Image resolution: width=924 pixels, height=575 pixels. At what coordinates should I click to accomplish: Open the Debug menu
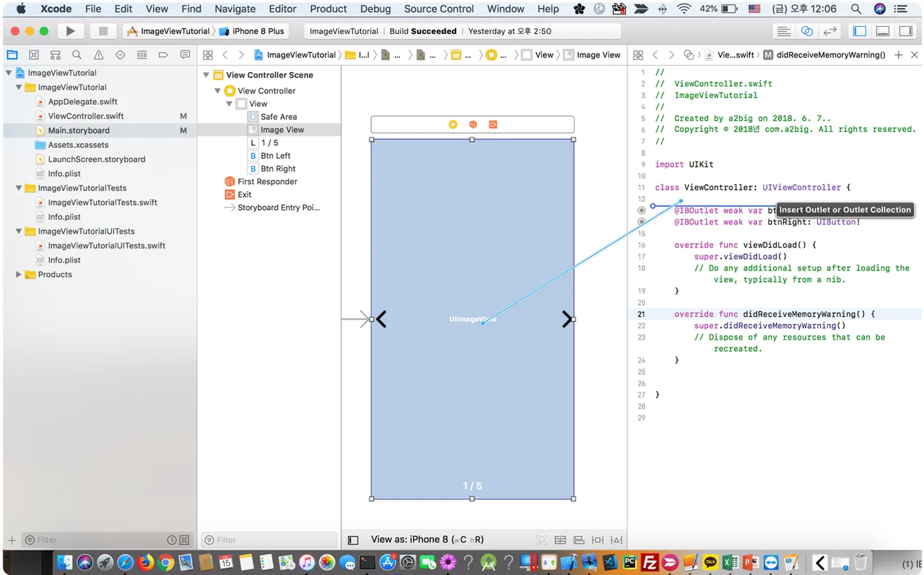pos(375,9)
